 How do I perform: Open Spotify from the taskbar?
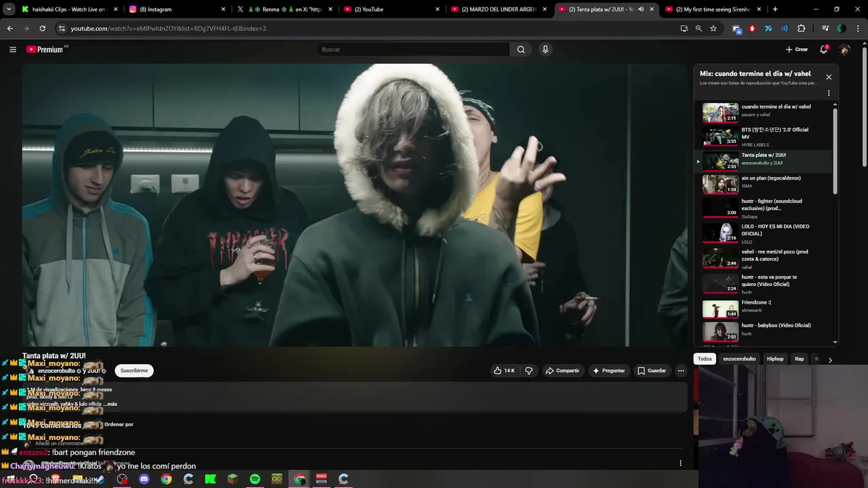pyautogui.click(x=255, y=479)
